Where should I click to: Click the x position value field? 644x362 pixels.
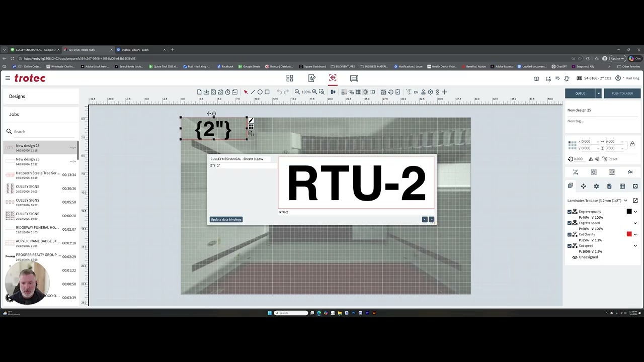tap(587, 141)
